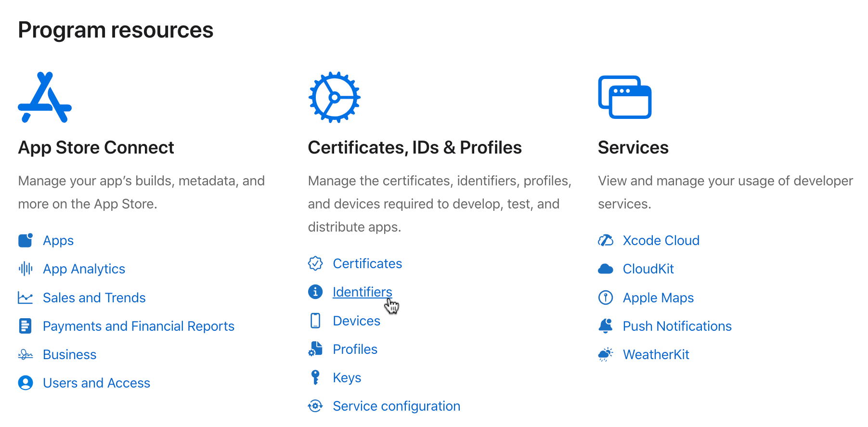Click the Users and Access person icon
This screenshot has height=427, width=868.
point(26,383)
